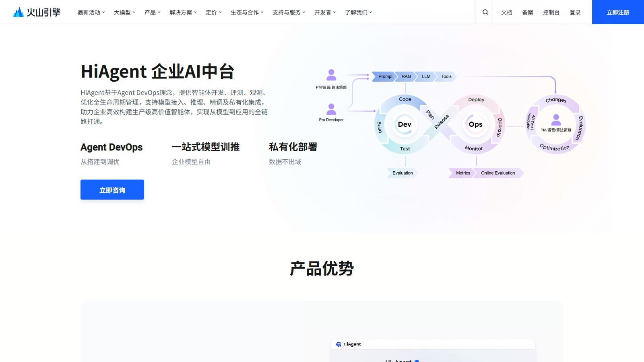Expand the 最新活动 dropdown menu

click(91, 12)
